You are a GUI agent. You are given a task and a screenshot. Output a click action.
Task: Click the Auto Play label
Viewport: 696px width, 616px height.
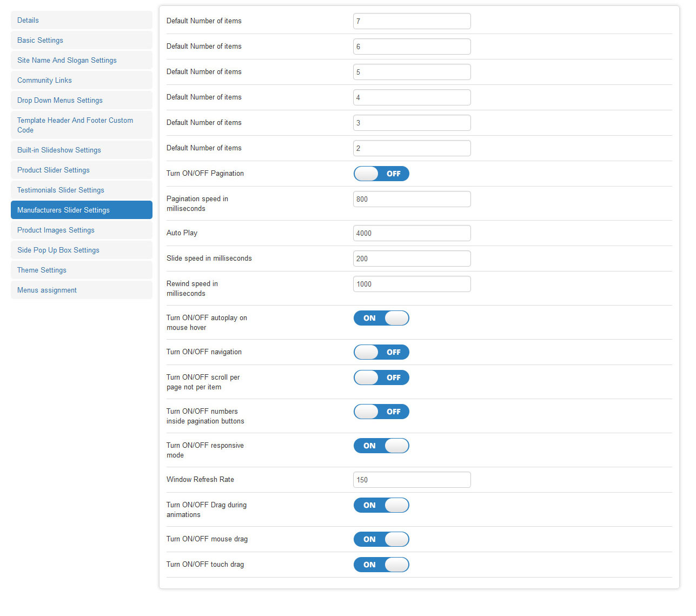click(182, 233)
